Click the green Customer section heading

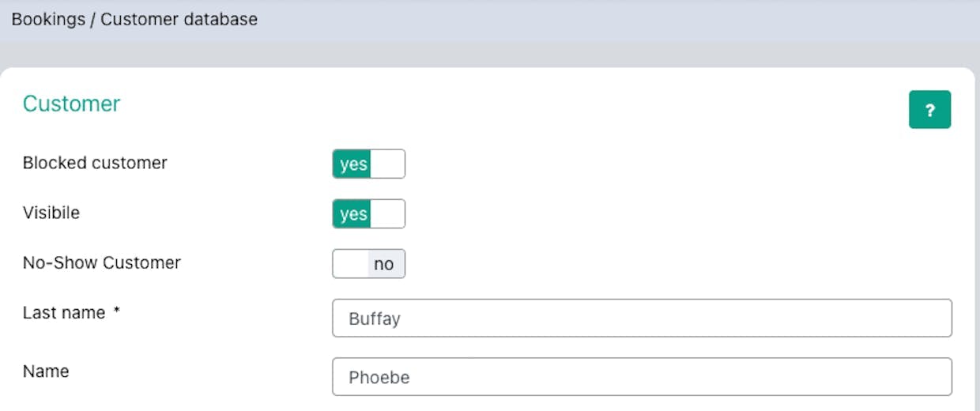pos(71,104)
